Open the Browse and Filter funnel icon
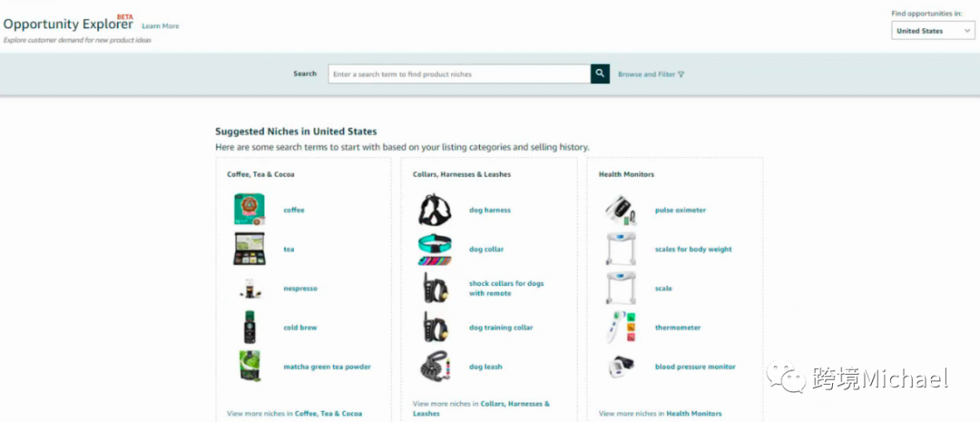The width and height of the screenshot is (980, 422). coord(681,74)
